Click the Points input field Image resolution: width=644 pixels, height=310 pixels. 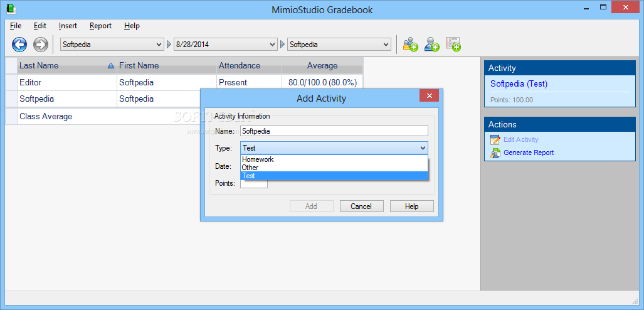click(254, 184)
